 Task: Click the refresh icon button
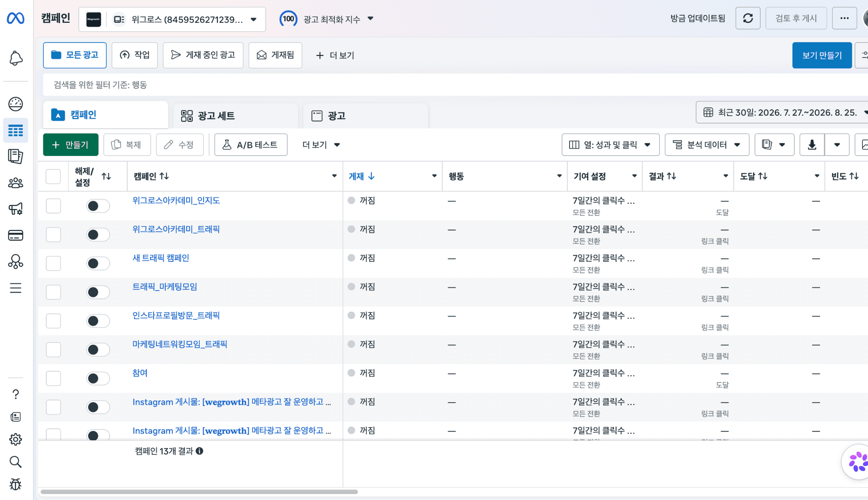pos(748,18)
